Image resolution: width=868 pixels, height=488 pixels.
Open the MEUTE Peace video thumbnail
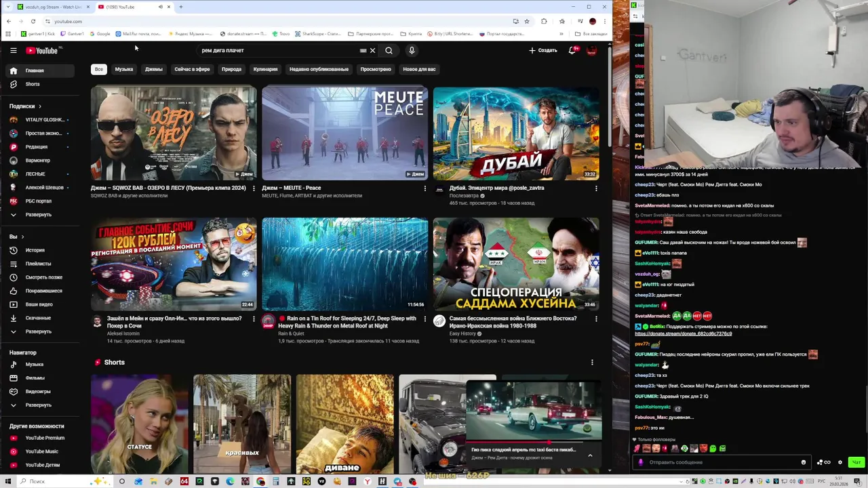[345, 133]
